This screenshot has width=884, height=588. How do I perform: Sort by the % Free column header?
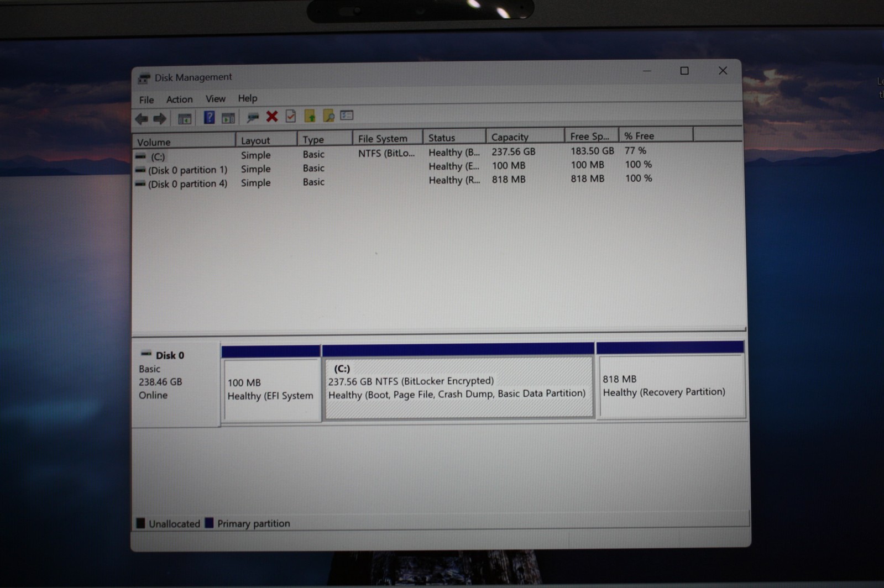pos(656,135)
